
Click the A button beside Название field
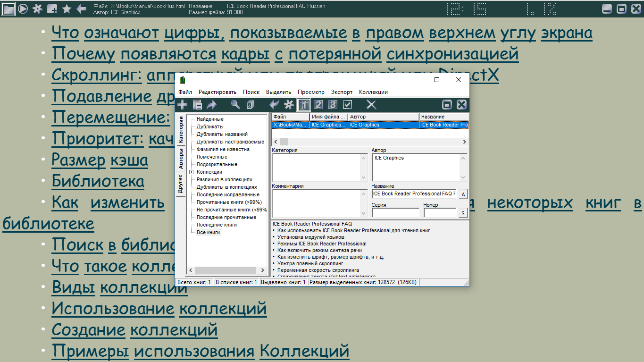point(463,194)
